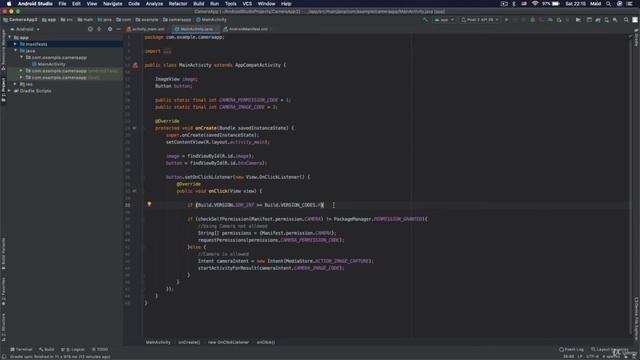Expand the manifests folder

pyautogui.click(x=16, y=44)
